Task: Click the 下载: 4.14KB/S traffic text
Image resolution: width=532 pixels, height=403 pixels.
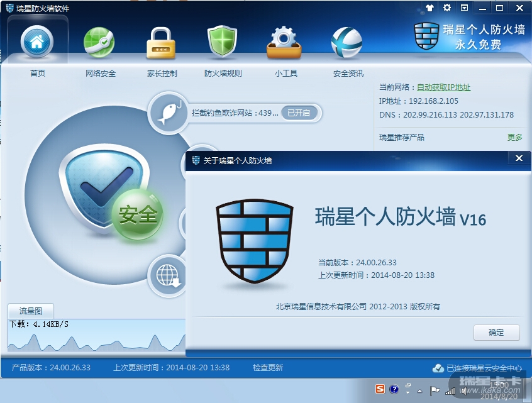Action: [x=39, y=324]
